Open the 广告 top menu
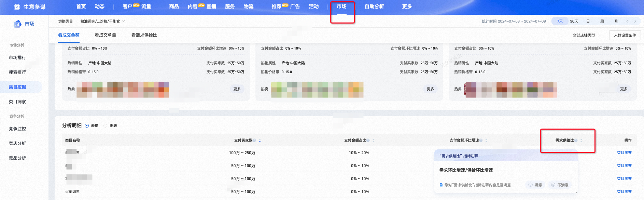 coord(295,6)
